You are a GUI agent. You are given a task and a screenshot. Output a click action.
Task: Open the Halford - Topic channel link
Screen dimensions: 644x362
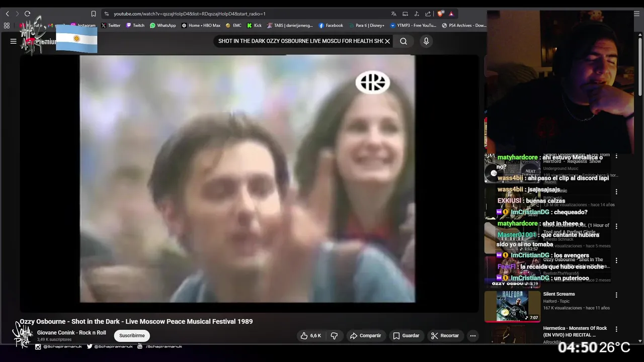556,301
